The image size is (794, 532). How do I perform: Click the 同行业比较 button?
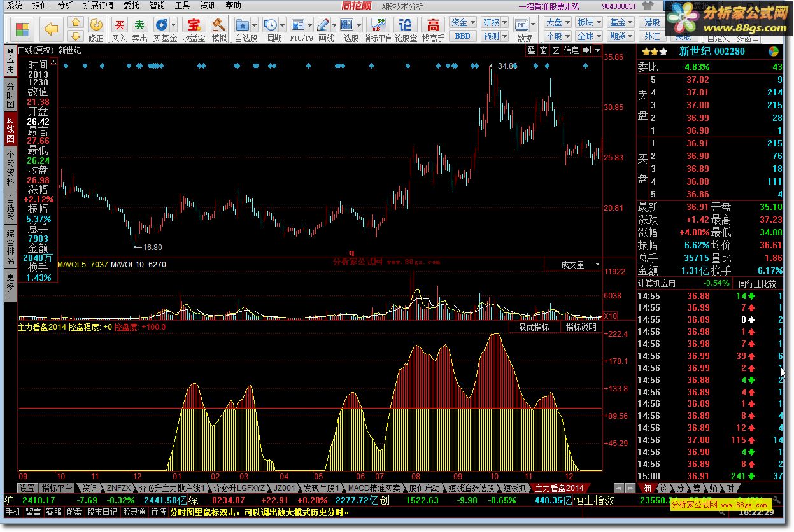click(x=757, y=283)
